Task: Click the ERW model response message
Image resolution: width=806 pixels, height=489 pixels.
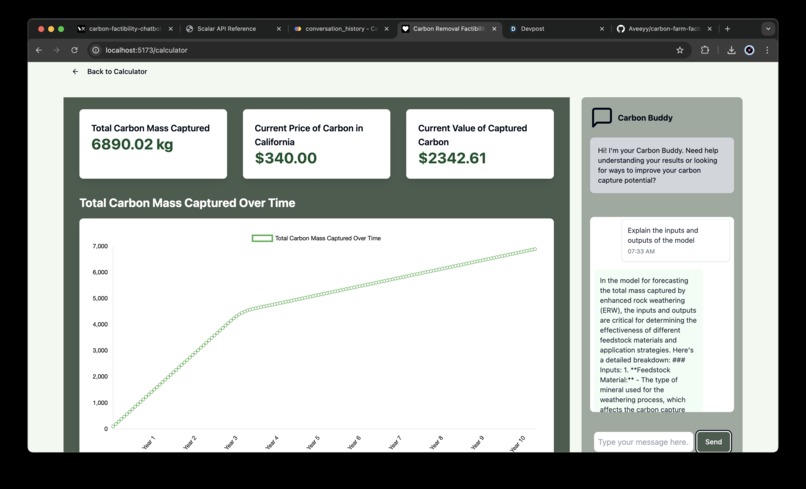Action: (648, 340)
